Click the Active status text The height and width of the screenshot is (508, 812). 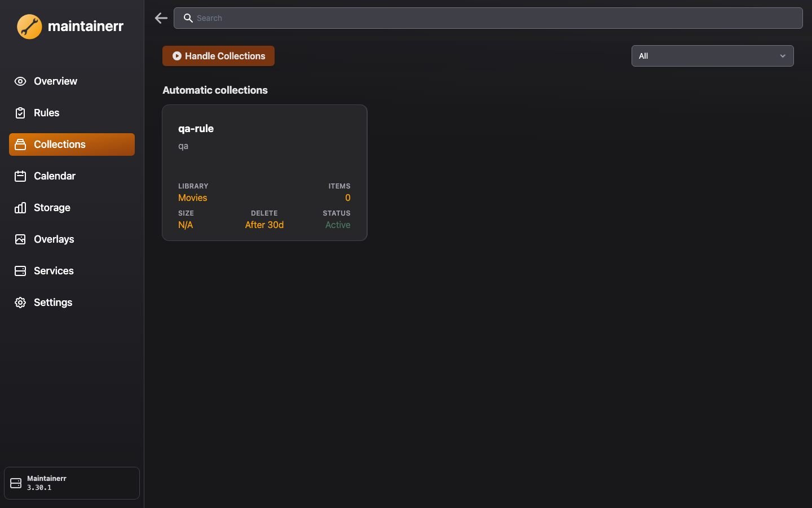pyautogui.click(x=338, y=225)
